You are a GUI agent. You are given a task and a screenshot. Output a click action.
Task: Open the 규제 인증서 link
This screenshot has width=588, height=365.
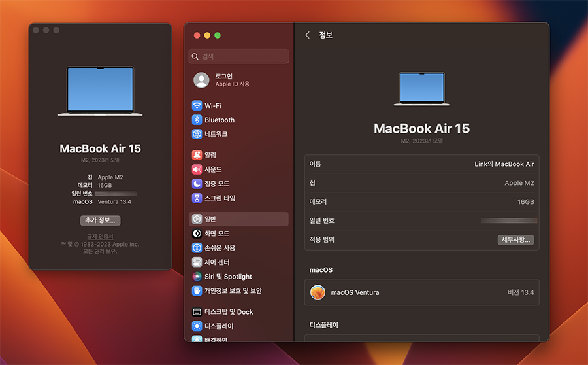click(x=100, y=236)
